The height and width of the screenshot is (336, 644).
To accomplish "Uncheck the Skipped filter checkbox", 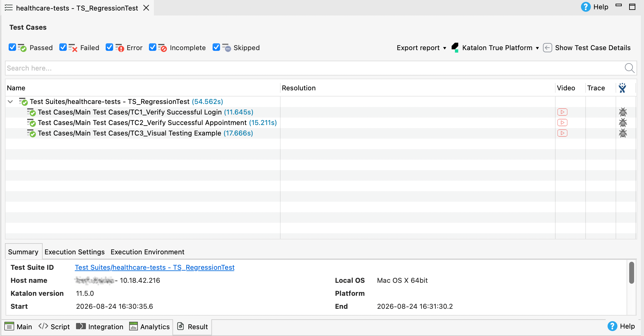I will (x=216, y=47).
